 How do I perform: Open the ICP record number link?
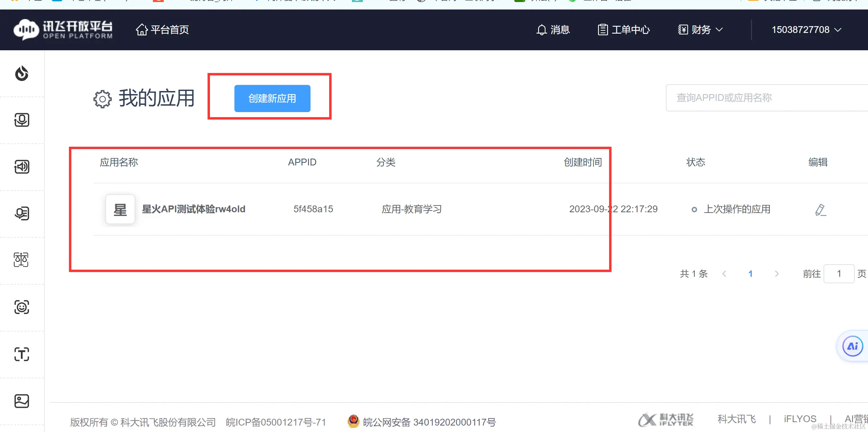click(276, 422)
